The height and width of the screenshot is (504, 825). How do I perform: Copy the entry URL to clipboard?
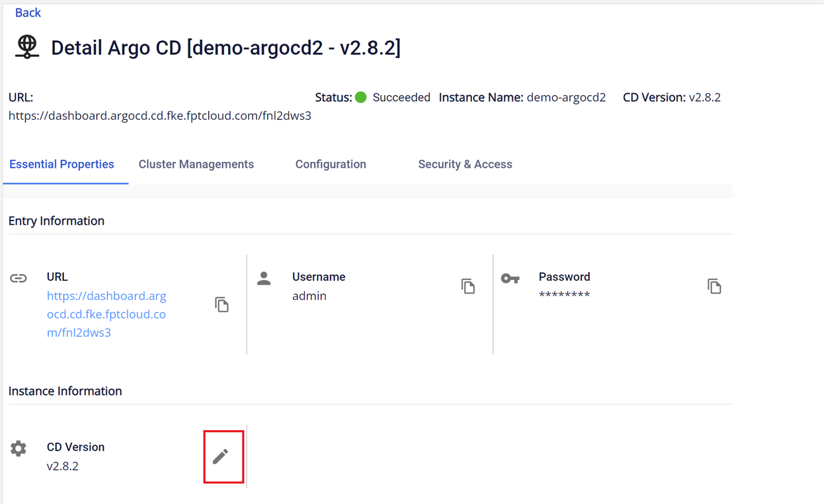point(221,305)
